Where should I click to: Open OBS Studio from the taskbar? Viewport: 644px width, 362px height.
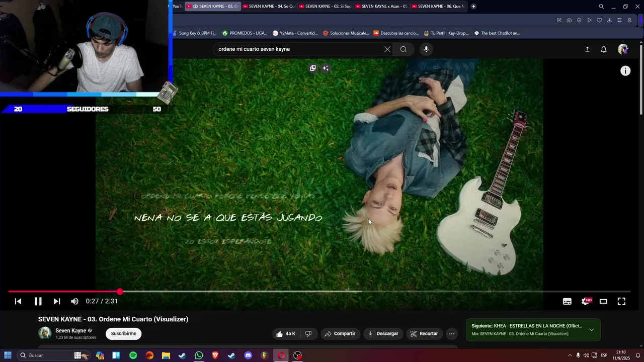coord(298,355)
